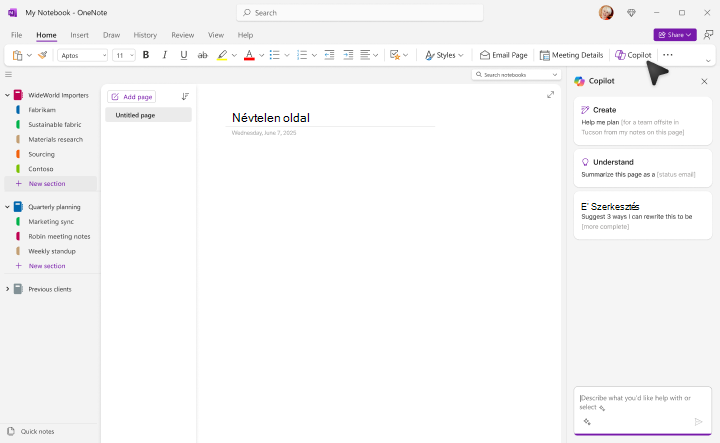Image resolution: width=720 pixels, height=443 pixels.
Task: Open highlight color dropdown arrow
Action: [x=234, y=55]
